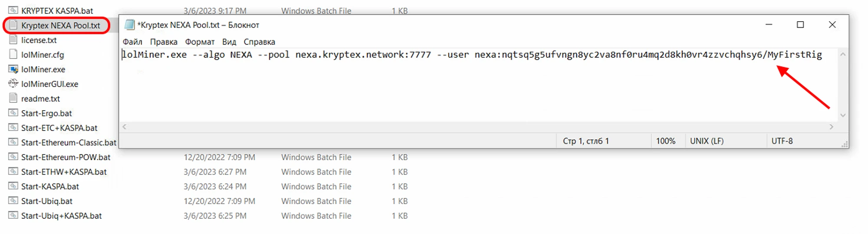The height and width of the screenshot is (234, 868).
Task: Open the Формат menu
Action: tap(200, 42)
